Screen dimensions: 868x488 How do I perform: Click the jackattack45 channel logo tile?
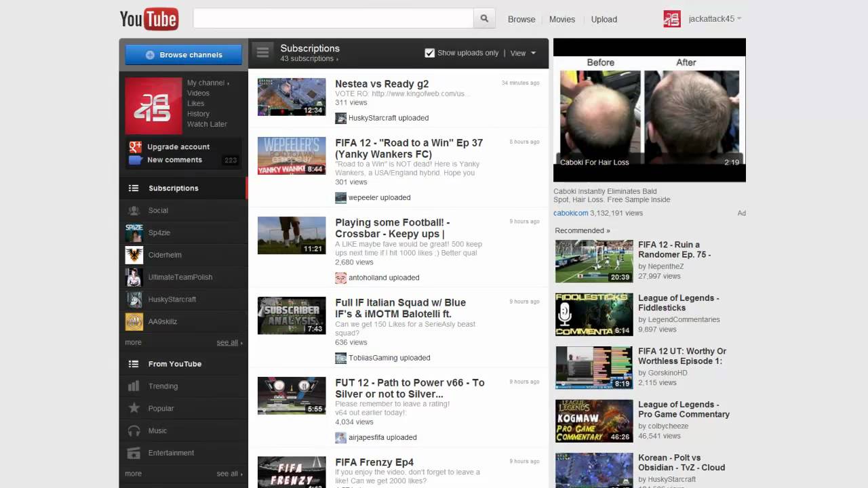(154, 106)
